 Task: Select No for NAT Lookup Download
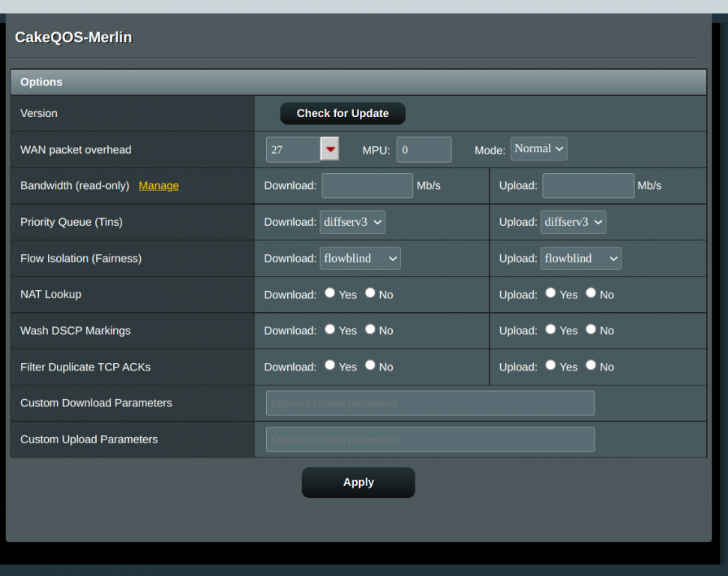pos(370,292)
